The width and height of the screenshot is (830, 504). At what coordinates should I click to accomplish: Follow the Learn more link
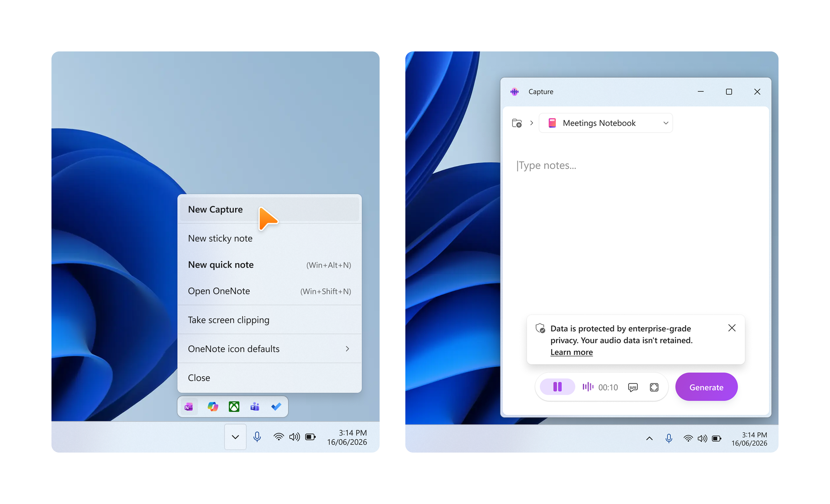coord(572,352)
